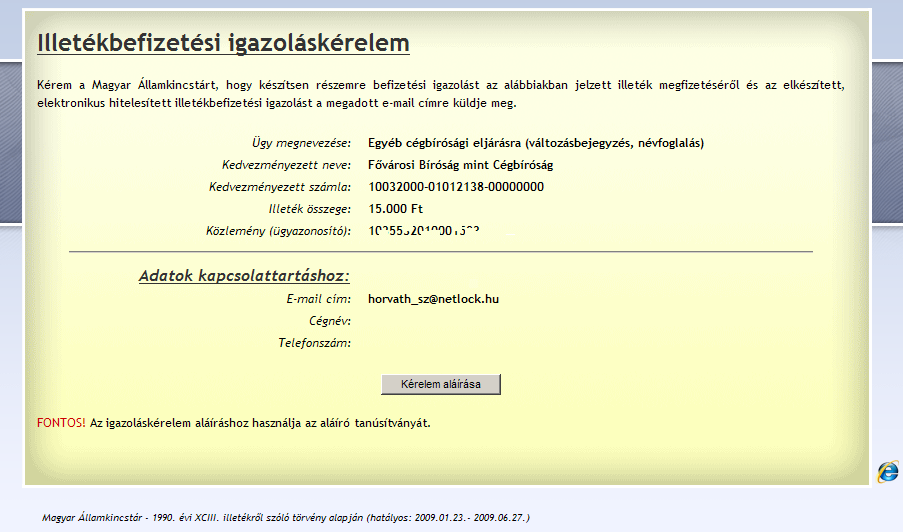Click the Illeték összege label
The height and width of the screenshot is (532, 903).
[x=309, y=208]
